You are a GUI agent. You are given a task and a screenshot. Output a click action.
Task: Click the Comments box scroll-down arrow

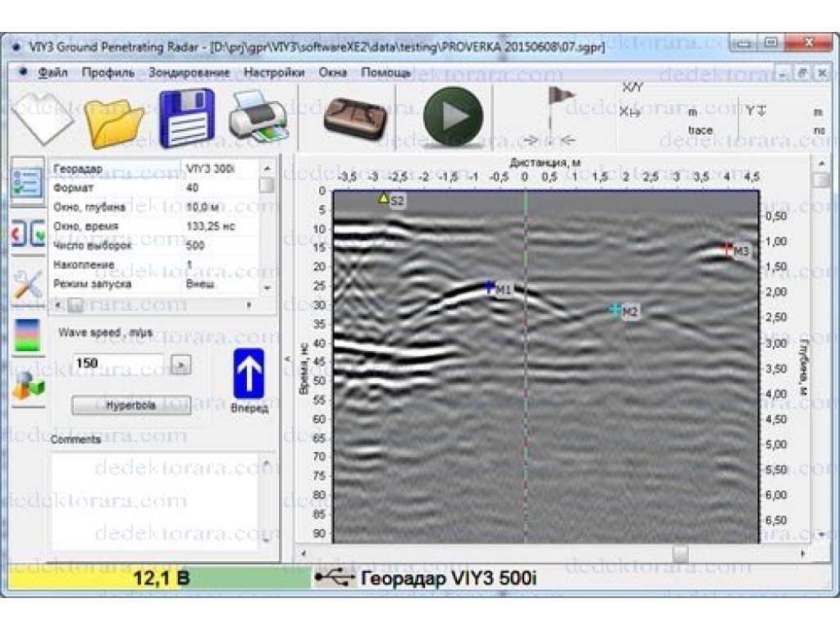267,541
